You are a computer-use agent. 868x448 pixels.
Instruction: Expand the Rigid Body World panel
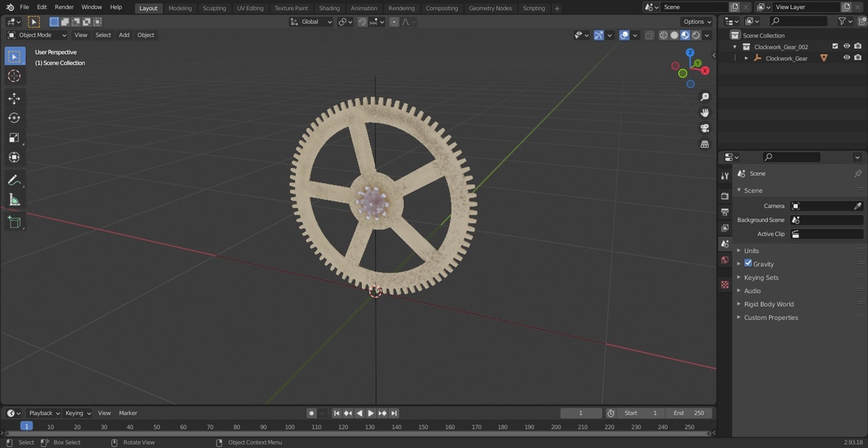[x=769, y=304]
